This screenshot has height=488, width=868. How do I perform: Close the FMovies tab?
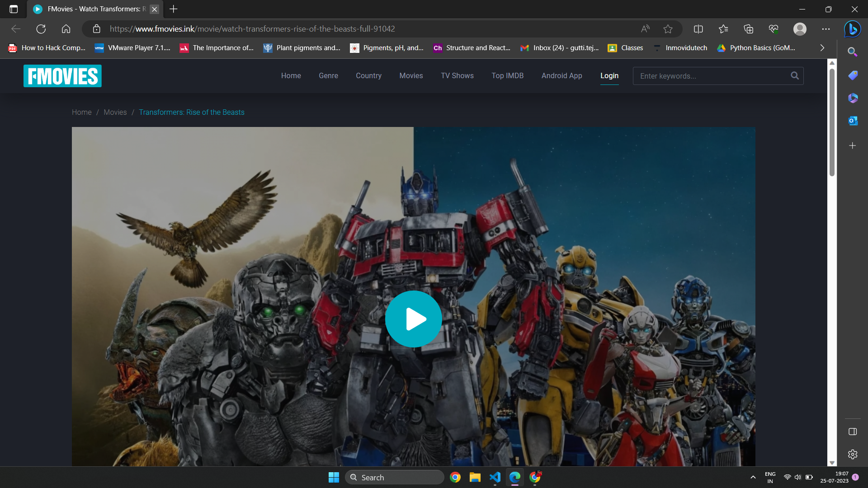(155, 9)
